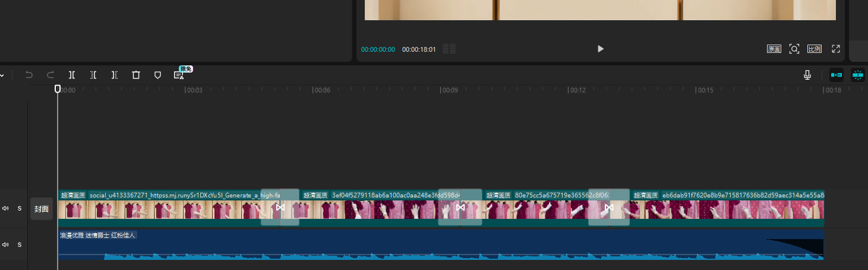Click the redo arrow in timeline toolbar

(x=50, y=75)
